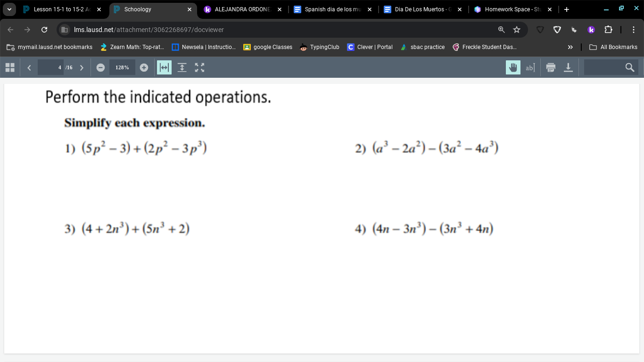Open the purple K profile icon

591,30
